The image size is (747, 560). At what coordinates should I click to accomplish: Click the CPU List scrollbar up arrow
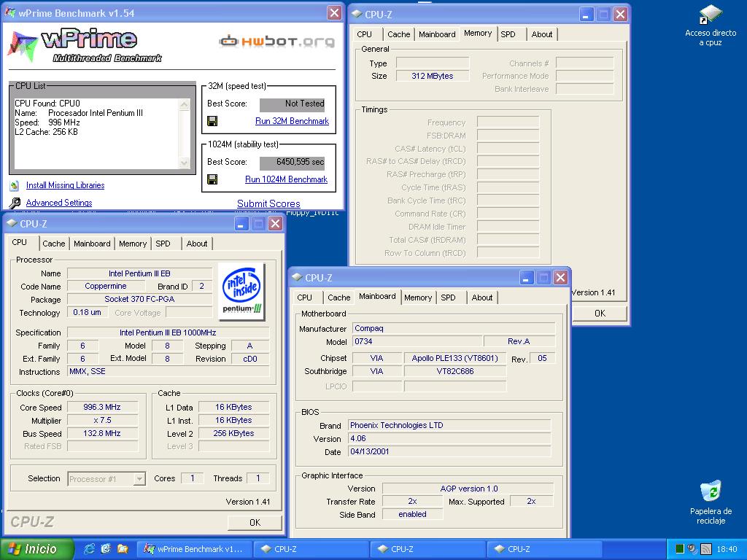point(185,104)
